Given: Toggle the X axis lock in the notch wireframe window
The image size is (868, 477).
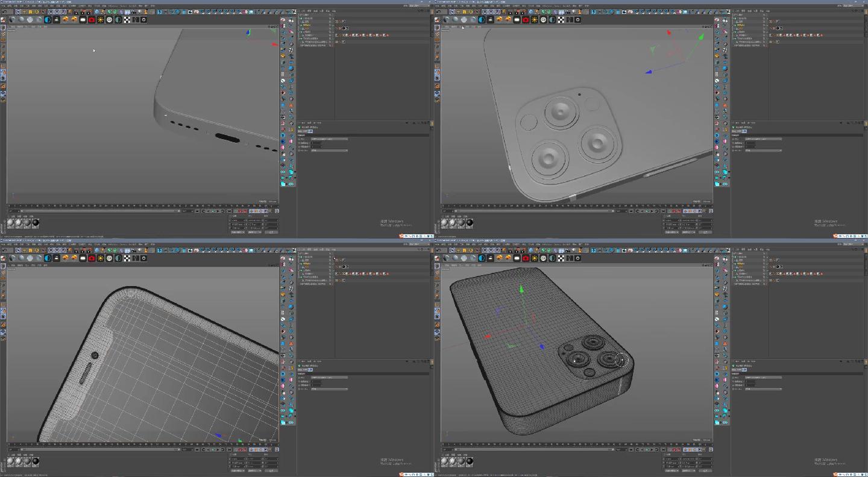Looking at the screenshot, I should (x=51, y=251).
